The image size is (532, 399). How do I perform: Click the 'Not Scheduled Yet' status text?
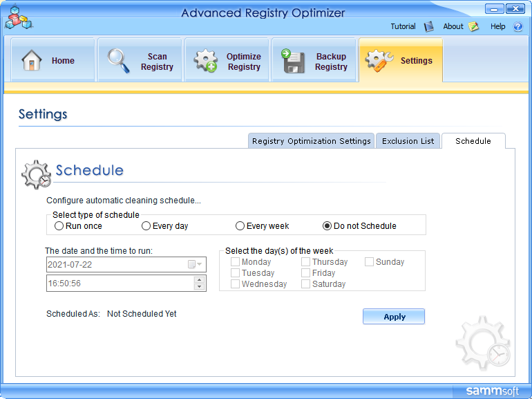tap(142, 314)
